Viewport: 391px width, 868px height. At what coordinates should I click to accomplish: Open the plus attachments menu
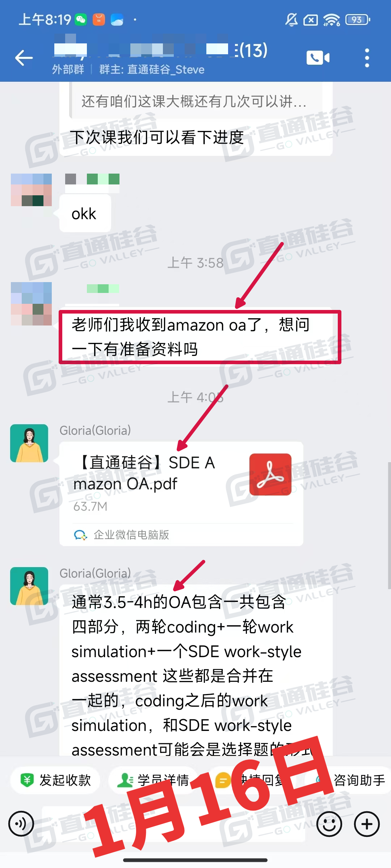coord(367,824)
